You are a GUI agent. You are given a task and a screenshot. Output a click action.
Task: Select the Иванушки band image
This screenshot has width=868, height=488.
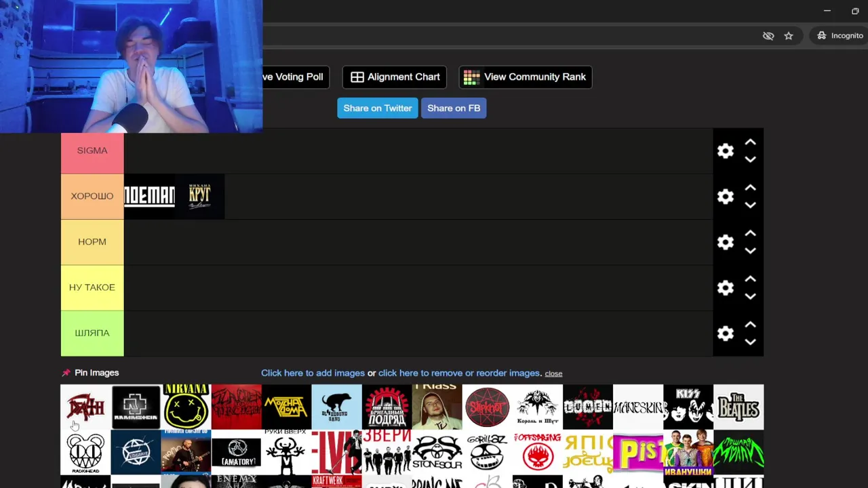(x=688, y=452)
